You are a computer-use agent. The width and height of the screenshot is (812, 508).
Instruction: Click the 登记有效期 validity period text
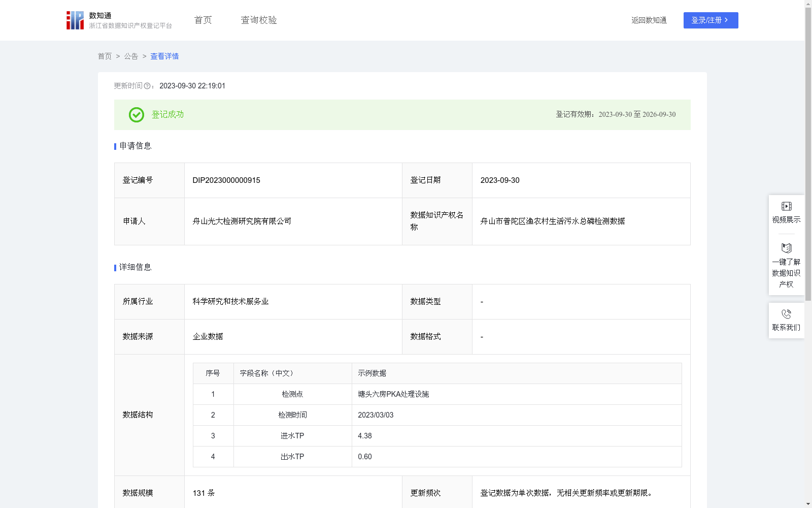tap(616, 115)
